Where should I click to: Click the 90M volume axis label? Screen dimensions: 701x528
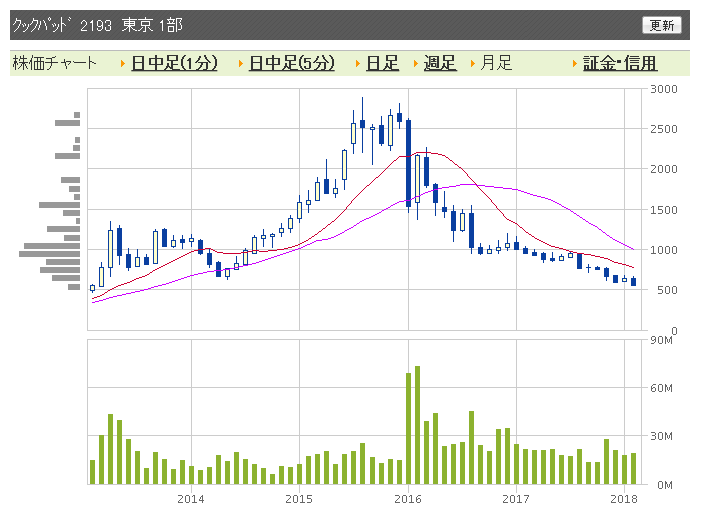662,340
